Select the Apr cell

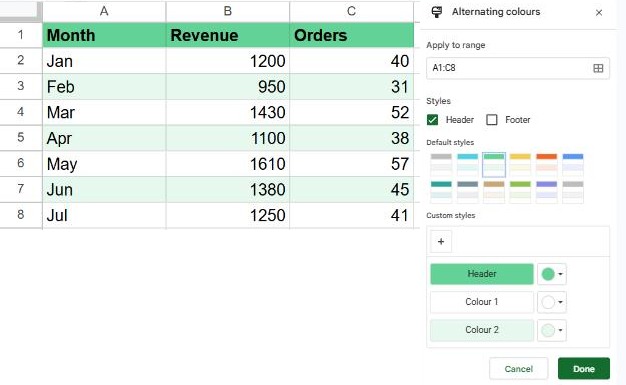104,138
